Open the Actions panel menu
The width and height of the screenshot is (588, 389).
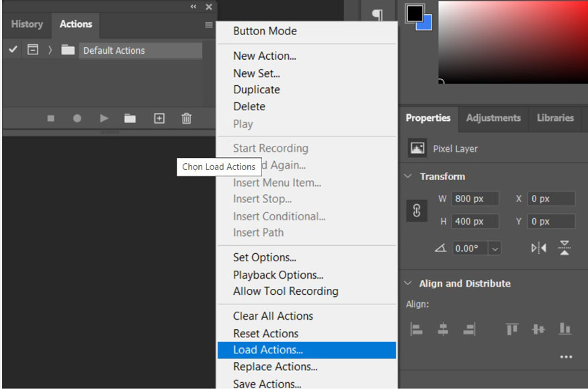[209, 25]
